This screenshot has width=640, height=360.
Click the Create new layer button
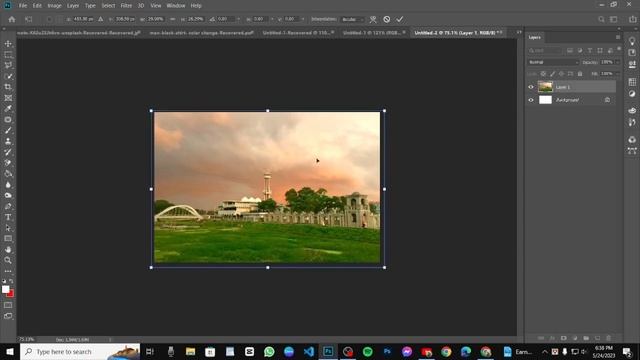pyautogui.click(x=598, y=338)
